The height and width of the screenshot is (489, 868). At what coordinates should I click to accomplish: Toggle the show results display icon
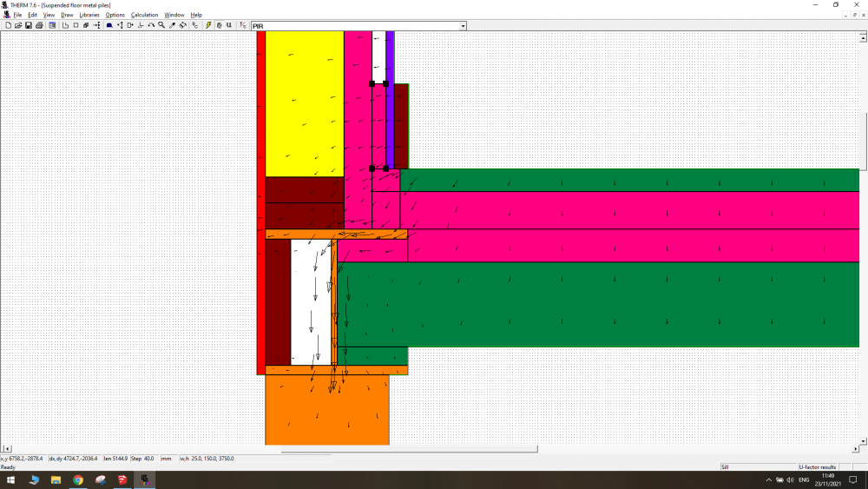(220, 25)
